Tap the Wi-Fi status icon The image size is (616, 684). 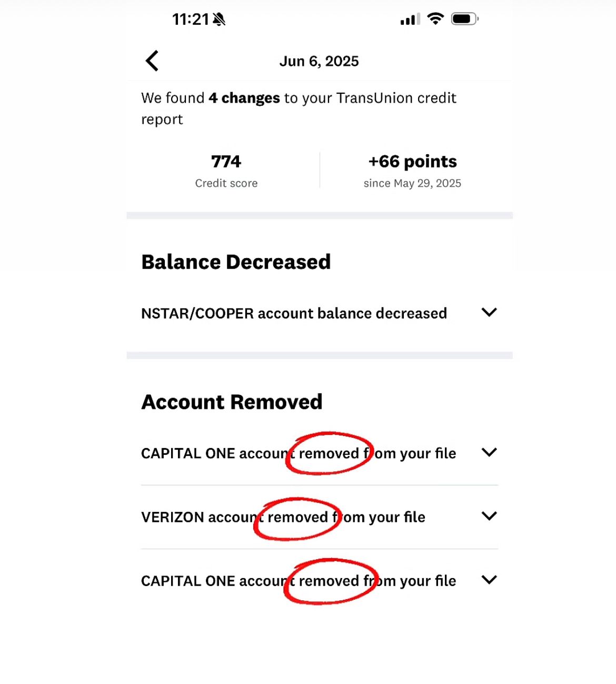click(435, 18)
